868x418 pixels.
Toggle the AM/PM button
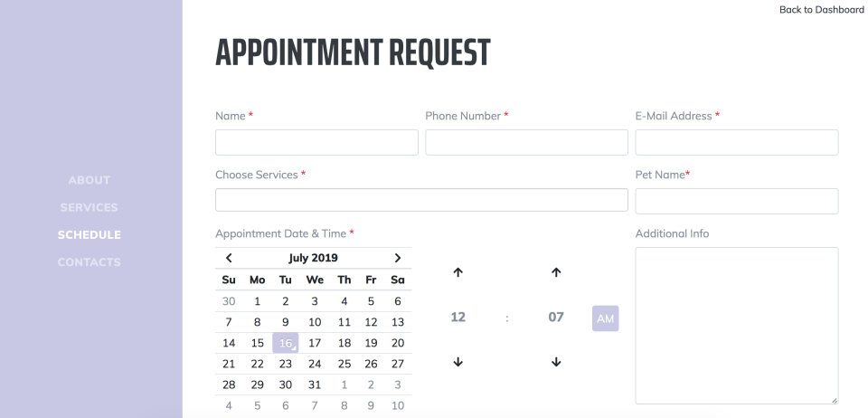point(605,318)
